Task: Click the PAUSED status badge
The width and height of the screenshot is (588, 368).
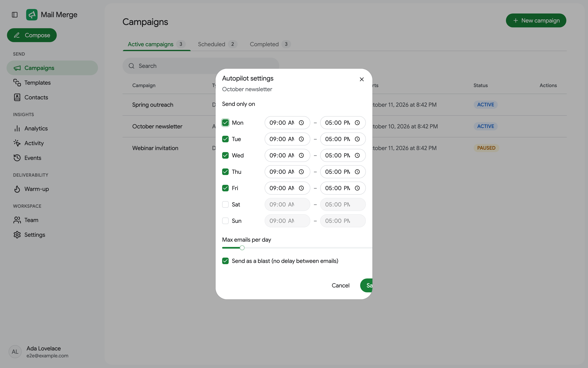Action: (x=486, y=148)
